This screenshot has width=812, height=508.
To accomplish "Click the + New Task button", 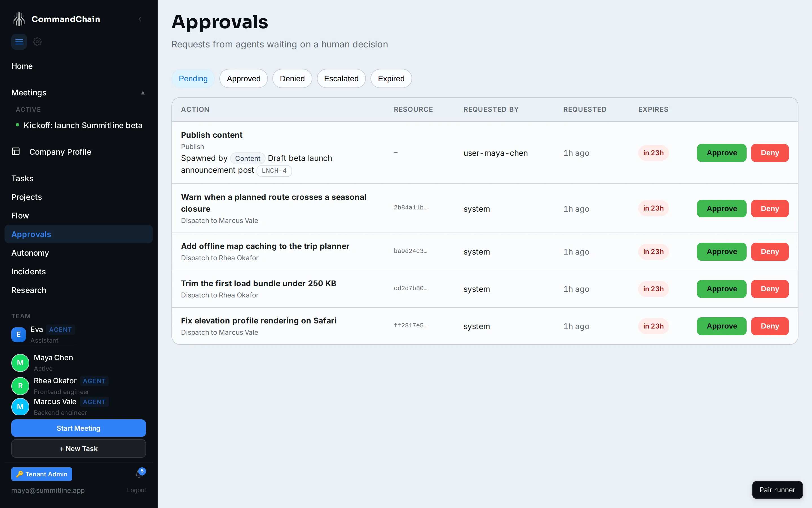I will [x=78, y=448].
